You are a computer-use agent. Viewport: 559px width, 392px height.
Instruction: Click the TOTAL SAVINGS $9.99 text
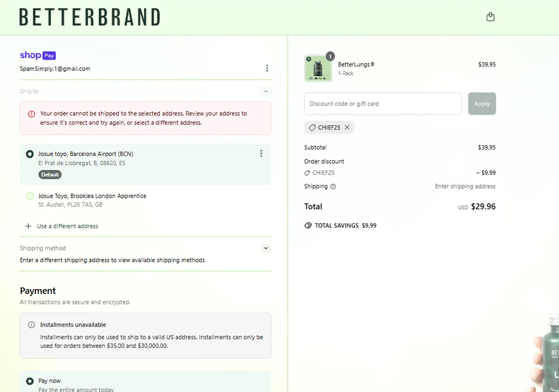click(x=345, y=225)
